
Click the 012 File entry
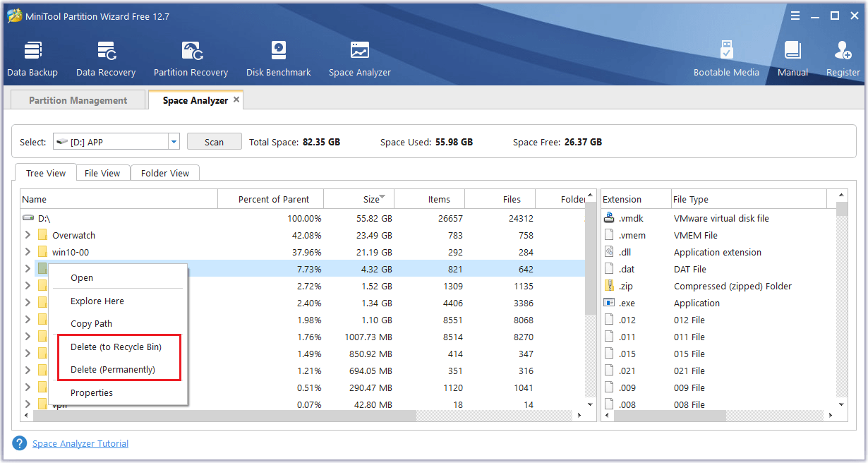[x=689, y=320]
